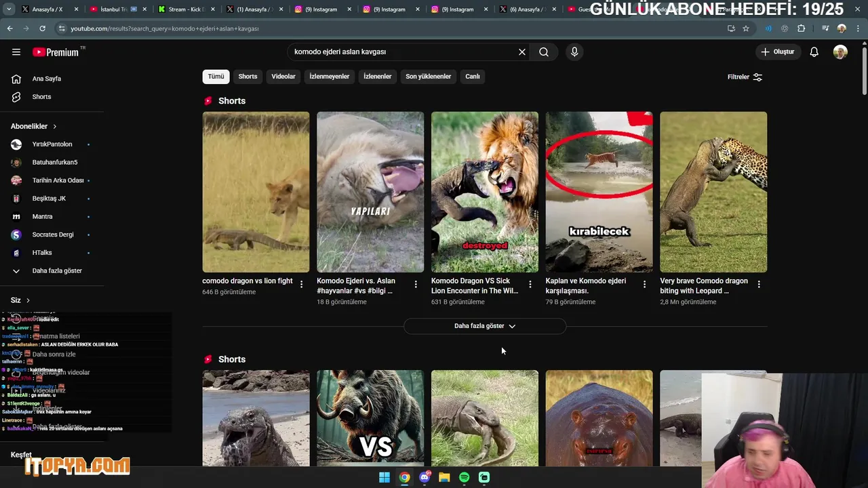Open Chrome tab search dropdown arrow
The height and width of the screenshot is (488, 868).
pos(9,9)
